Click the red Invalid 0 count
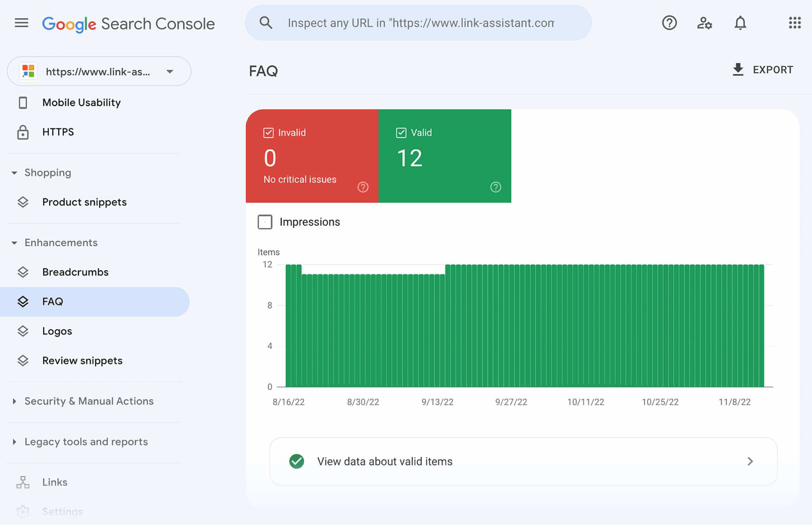 [x=270, y=158]
